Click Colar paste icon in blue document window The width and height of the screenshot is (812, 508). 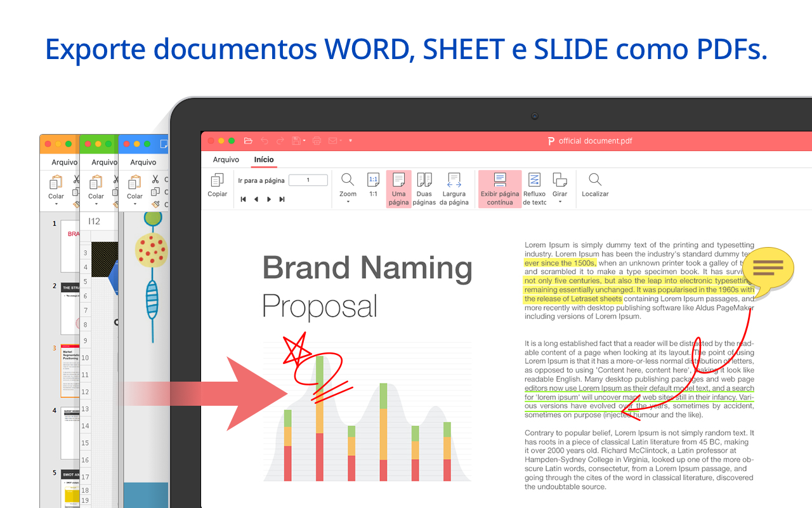(x=134, y=183)
